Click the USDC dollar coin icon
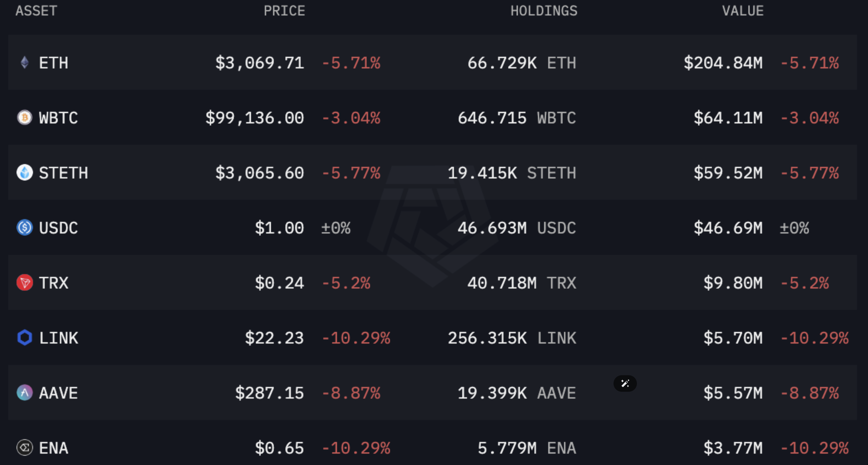 (24, 228)
